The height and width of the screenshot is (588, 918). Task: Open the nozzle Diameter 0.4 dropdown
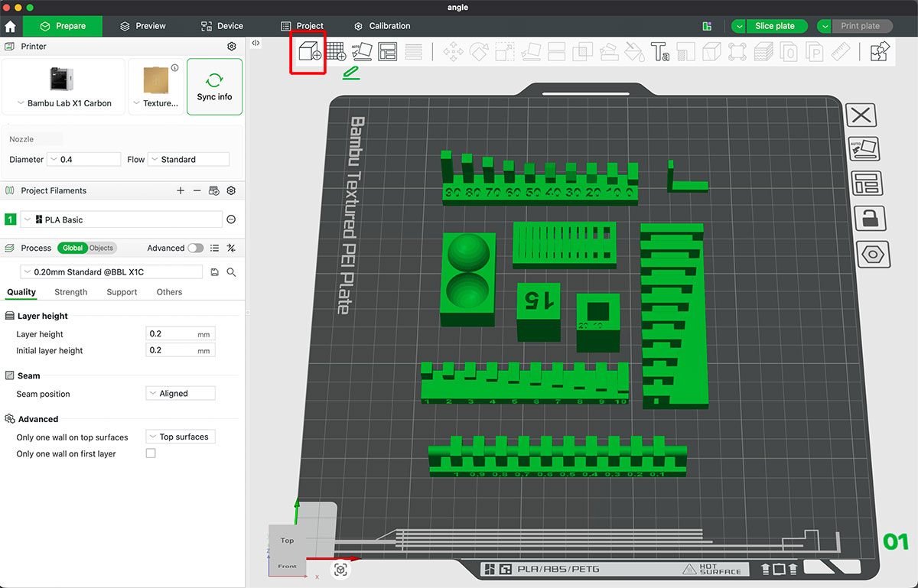pos(84,159)
